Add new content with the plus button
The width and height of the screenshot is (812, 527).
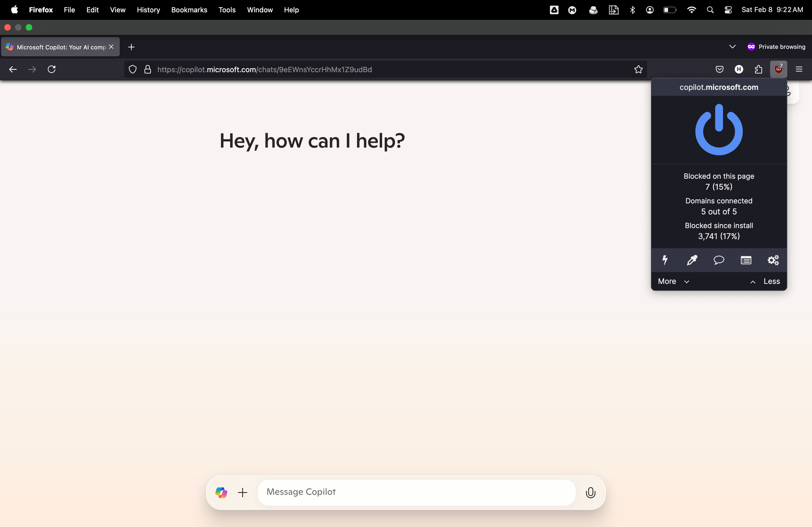coord(242,492)
